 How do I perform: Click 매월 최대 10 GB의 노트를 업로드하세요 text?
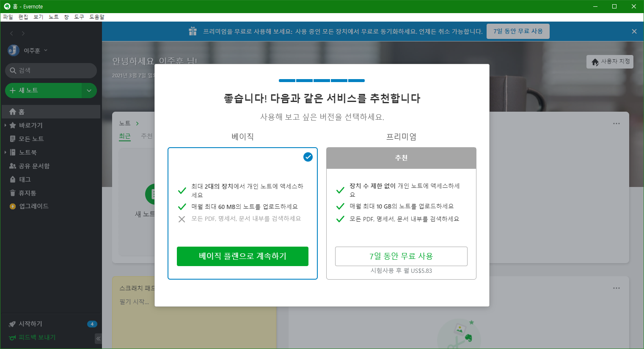[x=402, y=206]
